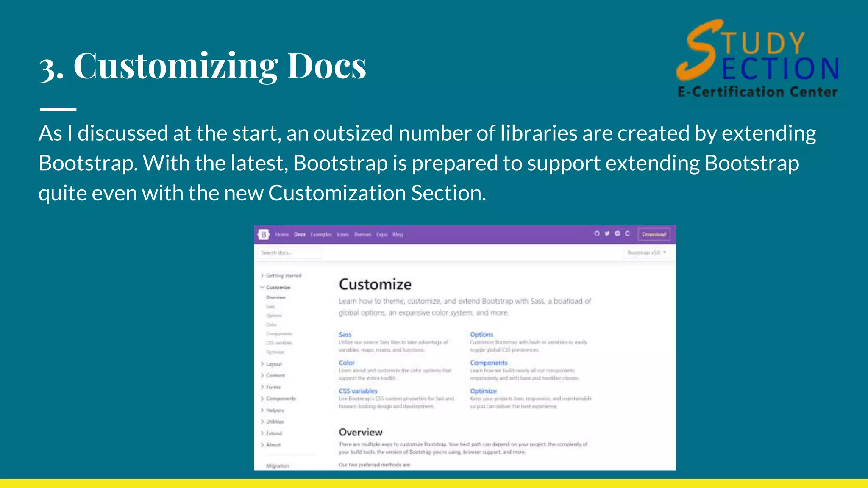Select the Docs nav item

pos(300,234)
